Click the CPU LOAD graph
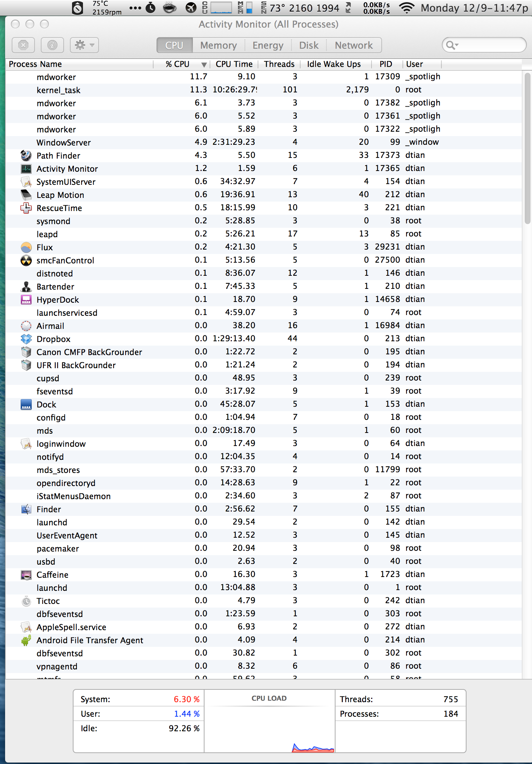 click(x=269, y=721)
